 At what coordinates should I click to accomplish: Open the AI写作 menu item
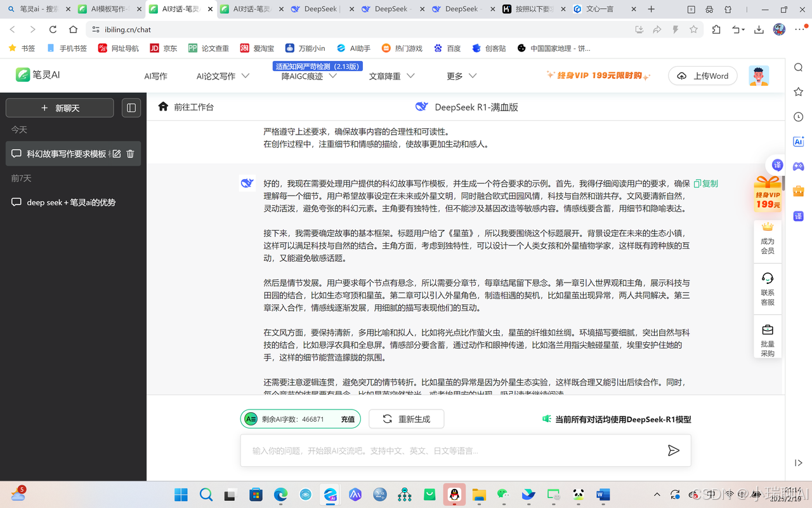click(155, 76)
